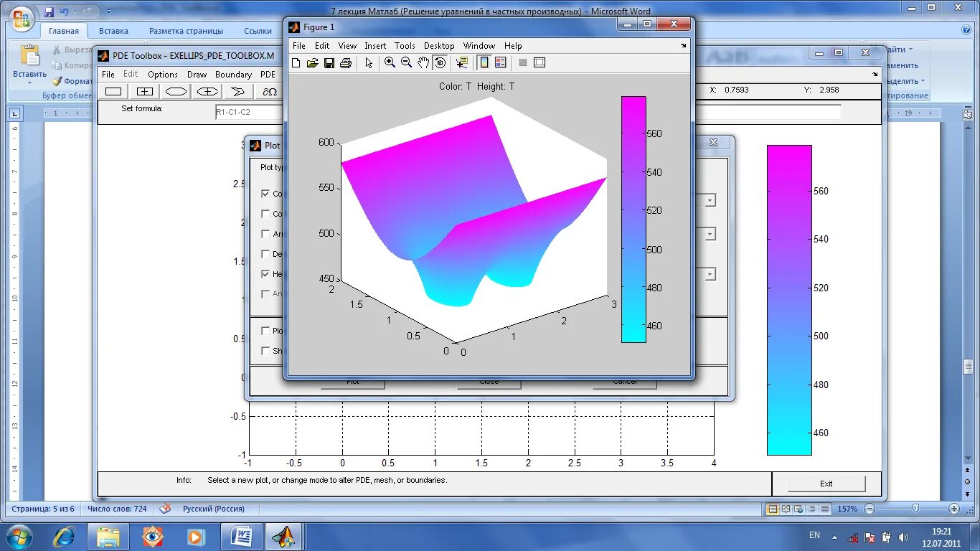Toggle the Height (3-D plot) checkbox
The width and height of the screenshot is (980, 551).
click(x=265, y=273)
